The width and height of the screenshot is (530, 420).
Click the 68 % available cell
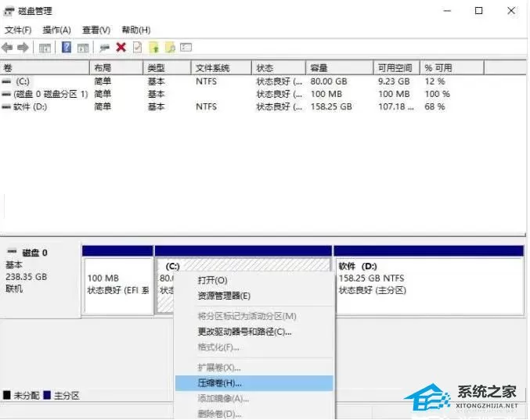434,106
